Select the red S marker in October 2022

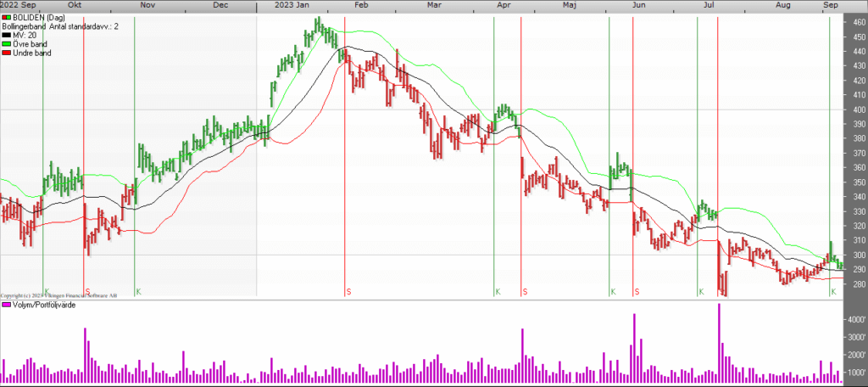[x=87, y=292]
